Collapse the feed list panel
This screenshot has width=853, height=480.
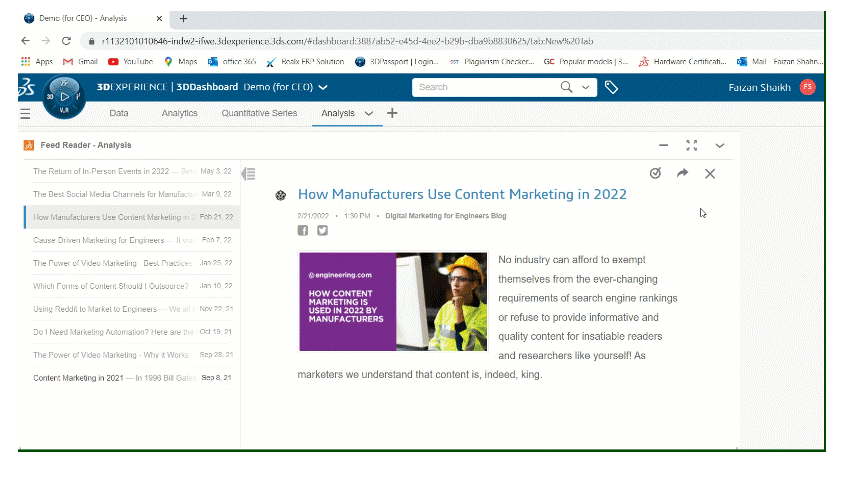coord(249,174)
